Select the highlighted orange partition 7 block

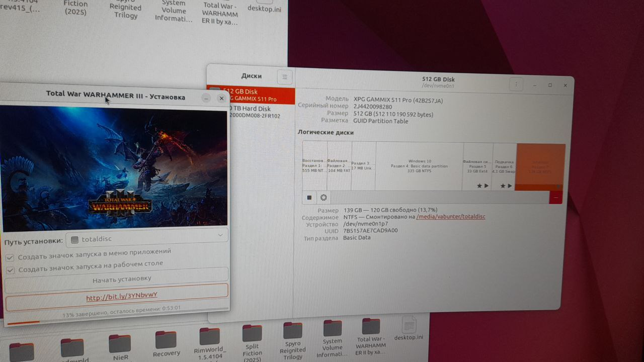(x=541, y=167)
